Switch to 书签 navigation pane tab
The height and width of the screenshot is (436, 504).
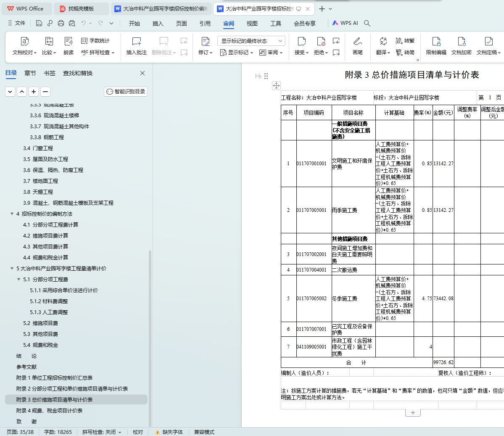[x=50, y=73]
